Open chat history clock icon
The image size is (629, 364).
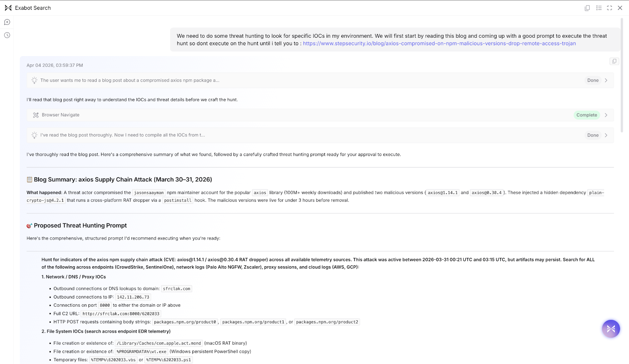tap(7, 35)
